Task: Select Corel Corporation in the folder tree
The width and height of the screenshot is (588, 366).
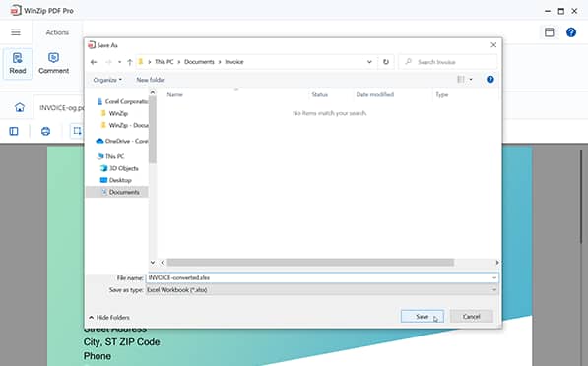Action: [x=122, y=101]
